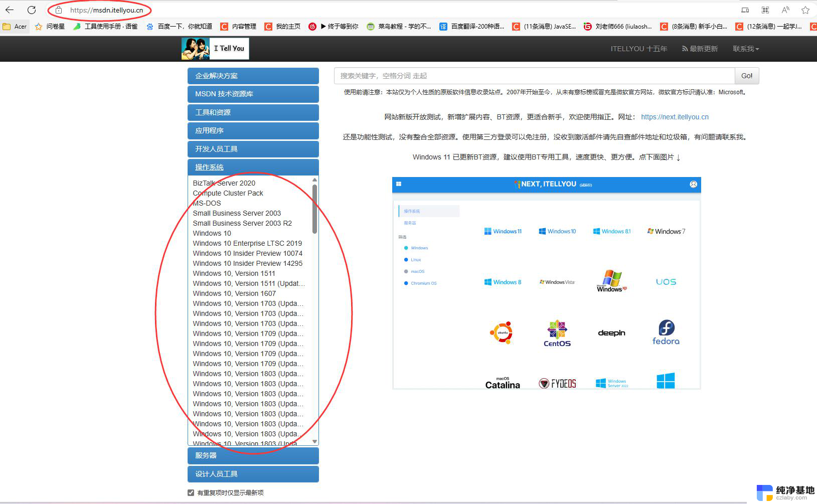Click the user avatar icon in preview header

(694, 184)
